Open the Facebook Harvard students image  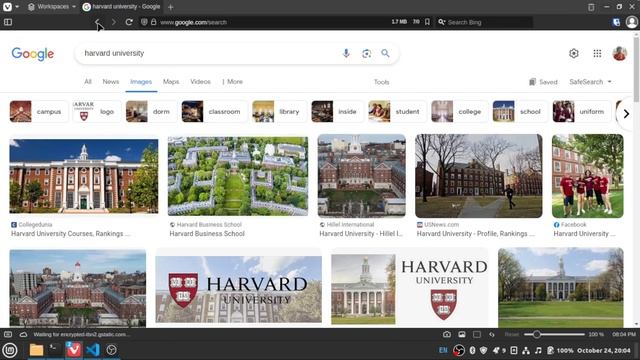tap(588, 176)
